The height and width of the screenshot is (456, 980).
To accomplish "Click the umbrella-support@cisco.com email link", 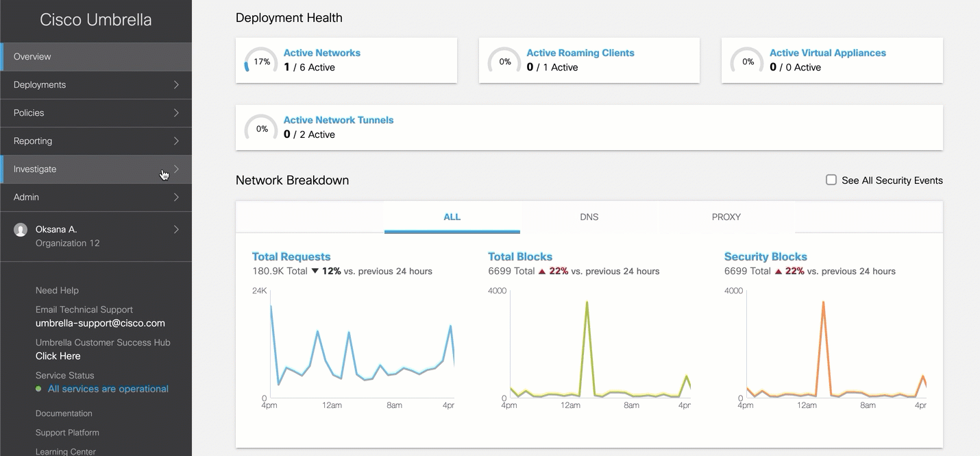I will 100,323.
